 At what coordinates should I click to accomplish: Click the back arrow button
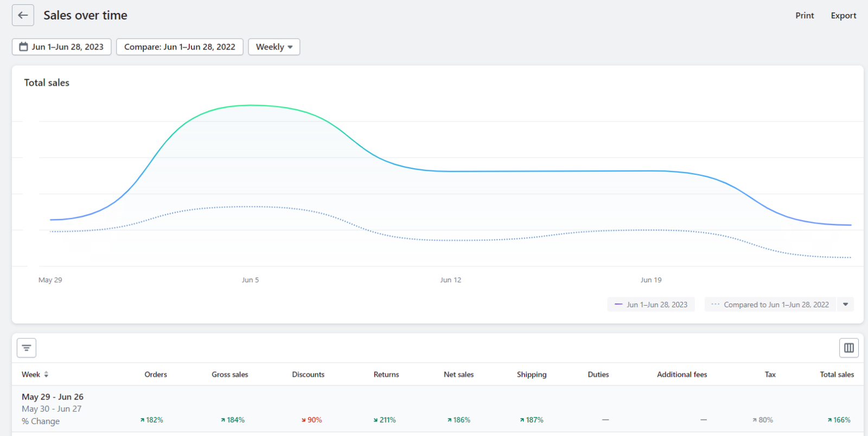click(x=23, y=15)
